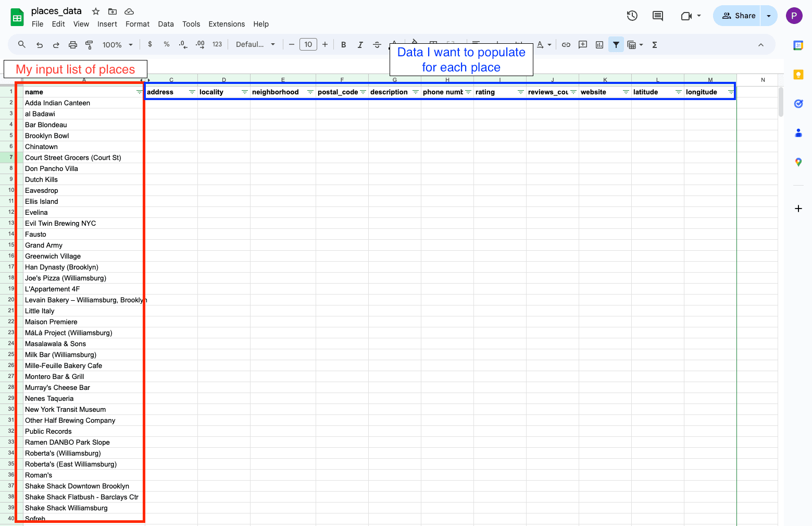Screen dimensions: 812x526
Task: Open more number formats (123)
Action: [217, 44]
